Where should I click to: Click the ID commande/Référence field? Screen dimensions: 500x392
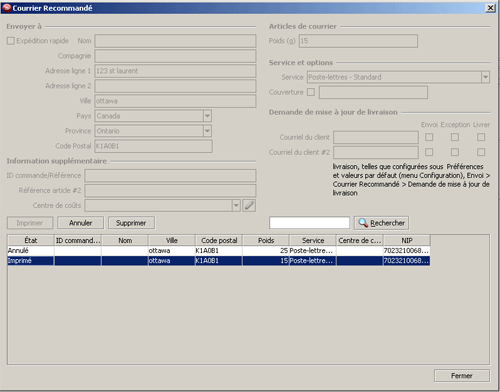pyautogui.click(x=170, y=175)
